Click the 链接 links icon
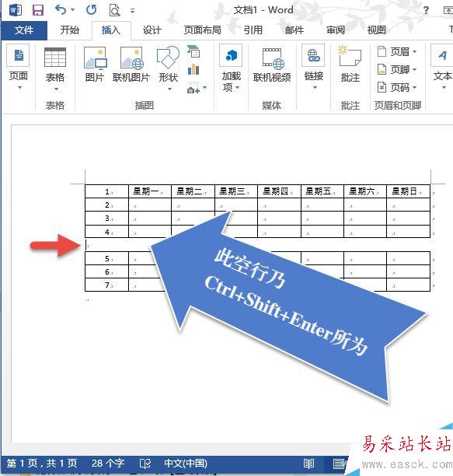 click(x=313, y=55)
